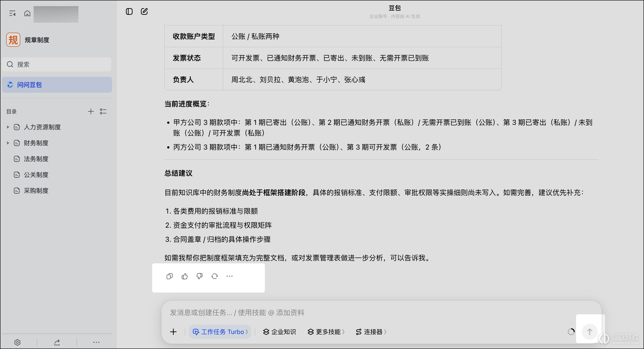Send message with up-arrow button
The width and height of the screenshot is (644, 349).
tap(590, 332)
